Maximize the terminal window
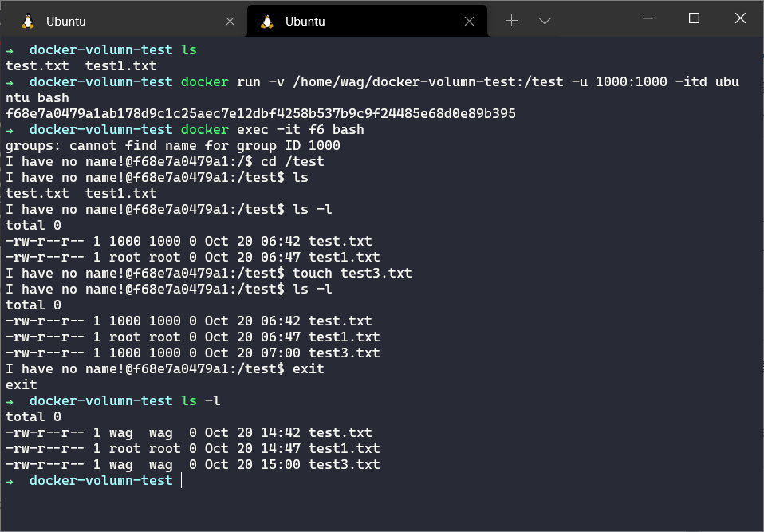Screen dimensions: 764x532 694,18
